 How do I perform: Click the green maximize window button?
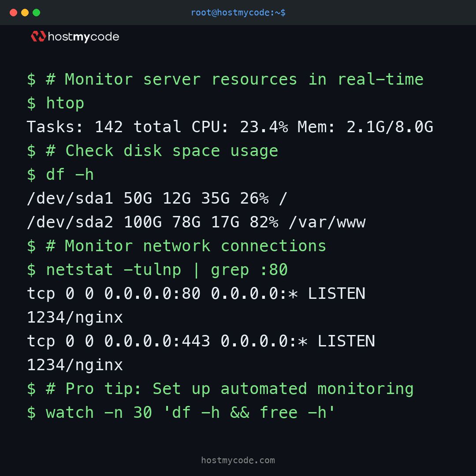pyautogui.click(x=36, y=13)
